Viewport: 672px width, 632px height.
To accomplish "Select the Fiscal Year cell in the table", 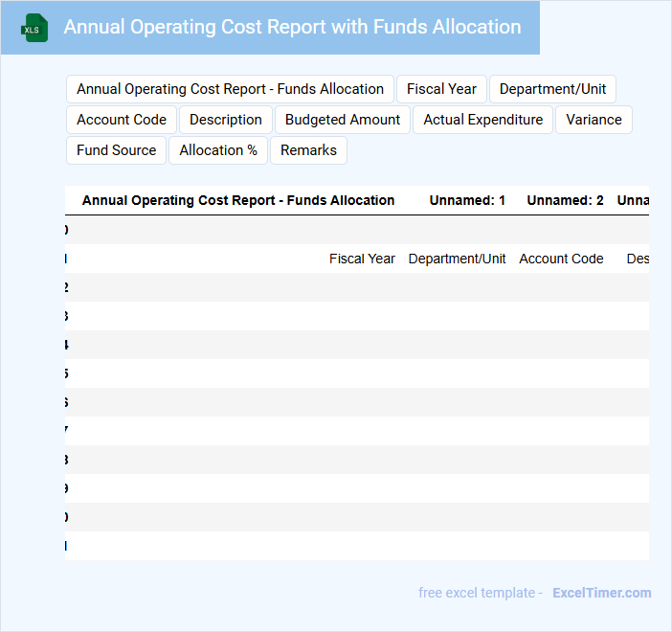I will (x=362, y=259).
